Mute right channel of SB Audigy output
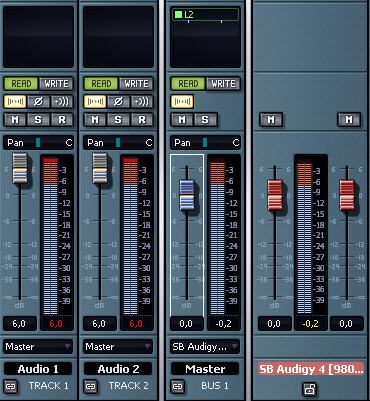Viewport: 370px width, 401px height. 349,120
